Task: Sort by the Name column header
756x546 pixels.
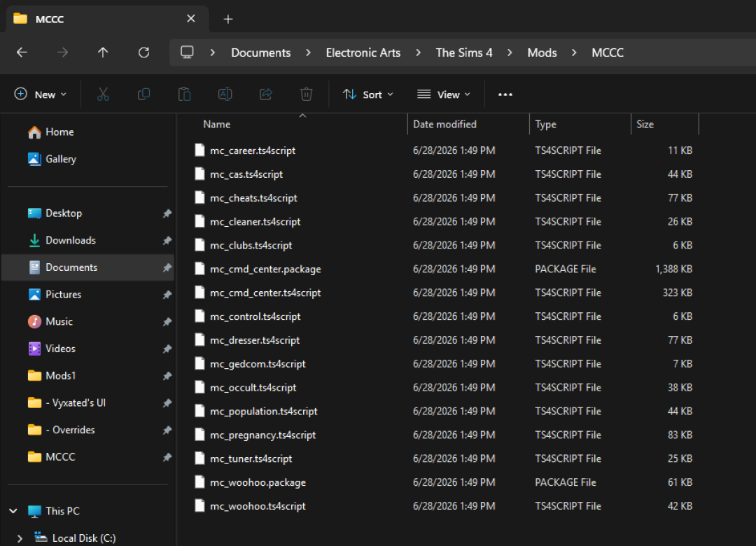Action: [216, 125]
